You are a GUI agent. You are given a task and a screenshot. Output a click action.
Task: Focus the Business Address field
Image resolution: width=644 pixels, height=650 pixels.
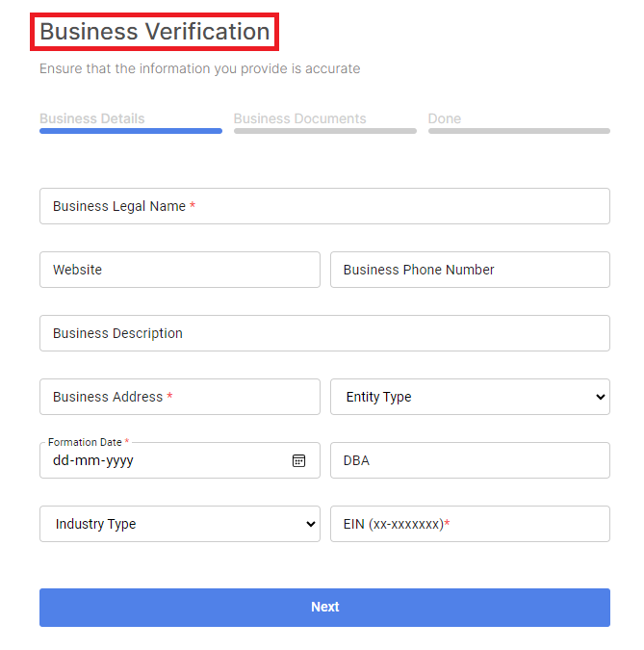(180, 397)
